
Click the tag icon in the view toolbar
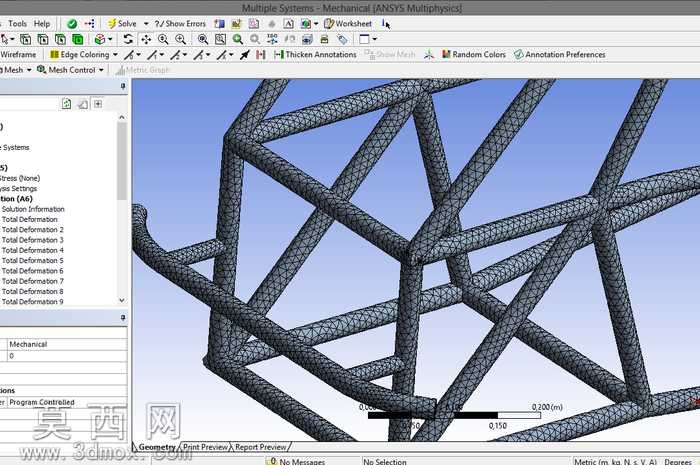pyautogui.click(x=342, y=39)
